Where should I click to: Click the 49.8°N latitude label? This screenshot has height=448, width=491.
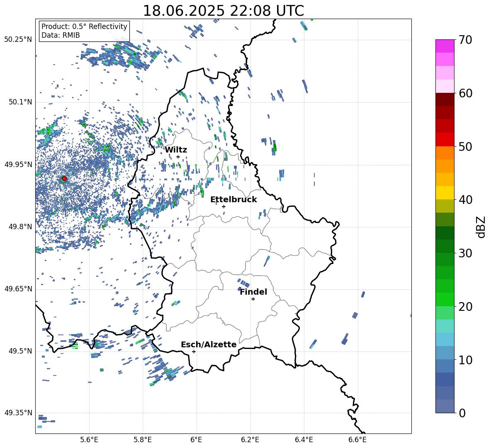click(20, 227)
